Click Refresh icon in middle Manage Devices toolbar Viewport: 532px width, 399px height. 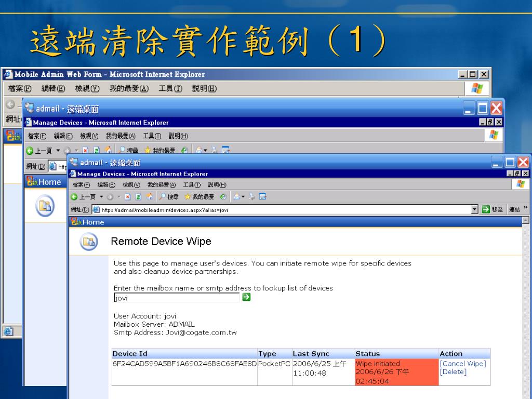pyautogui.click(x=97, y=150)
